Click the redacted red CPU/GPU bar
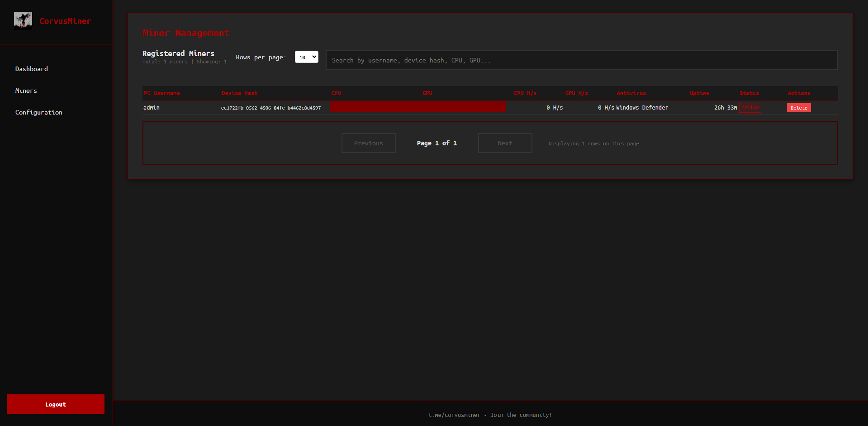The width and height of the screenshot is (868, 426). (418, 107)
